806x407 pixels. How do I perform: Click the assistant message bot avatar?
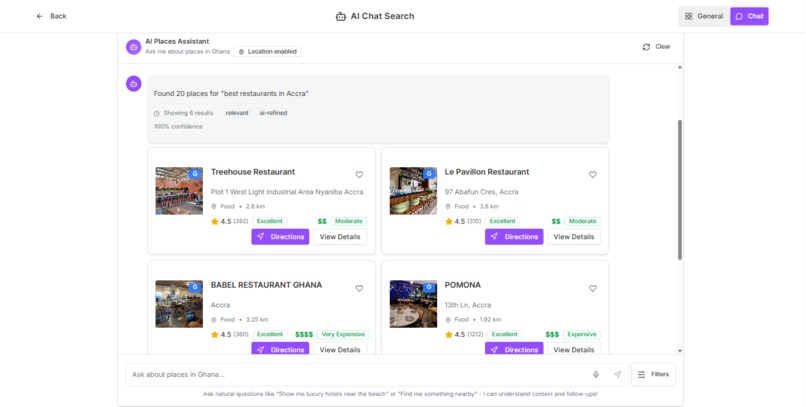click(134, 84)
